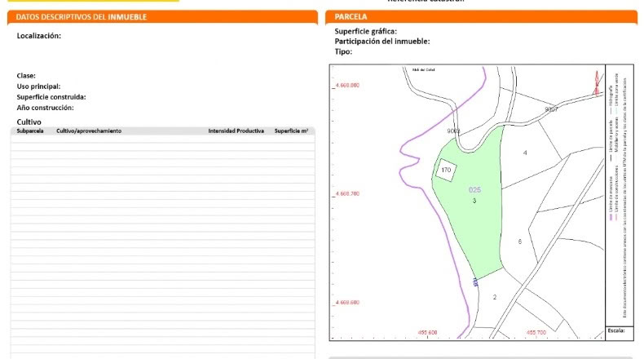Select the Superficie gráfica: label
Image resolution: width=644 pixels, height=359 pixels.
click(x=365, y=31)
